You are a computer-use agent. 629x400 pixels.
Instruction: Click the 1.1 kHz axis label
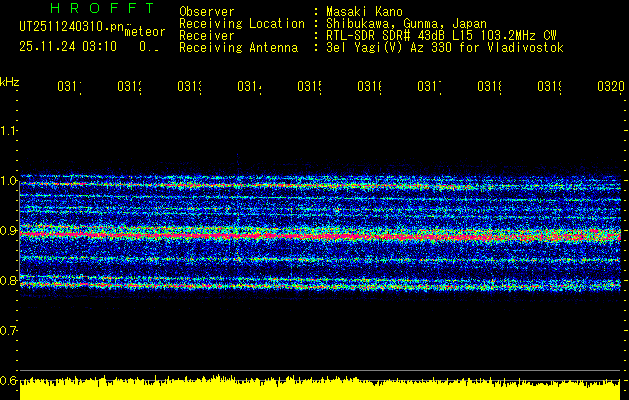(x=8, y=130)
